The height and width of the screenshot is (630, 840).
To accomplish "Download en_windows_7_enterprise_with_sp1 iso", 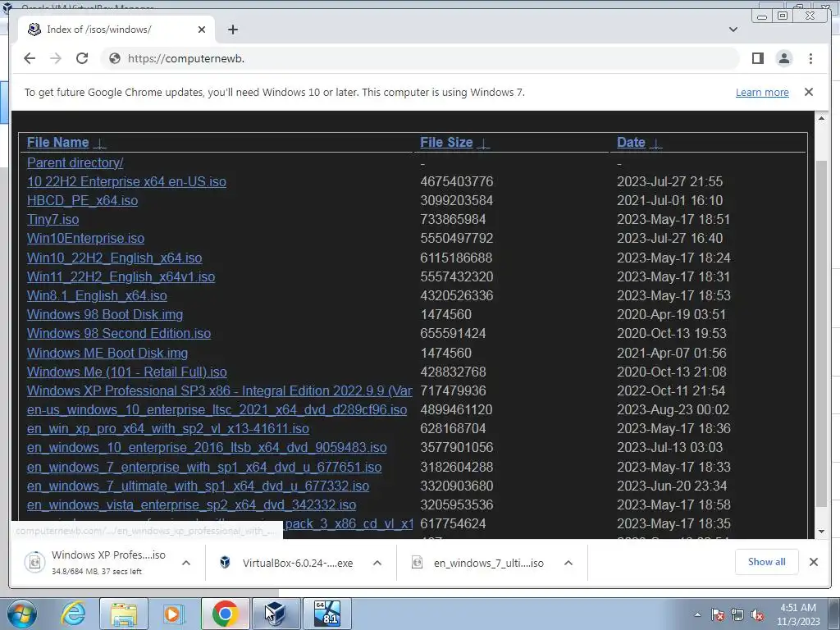I will (x=204, y=467).
